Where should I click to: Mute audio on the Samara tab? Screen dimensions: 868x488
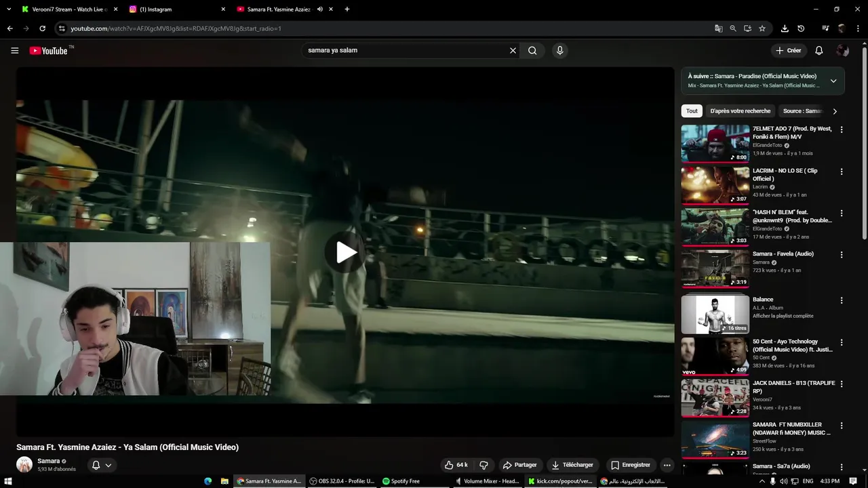[x=319, y=9]
